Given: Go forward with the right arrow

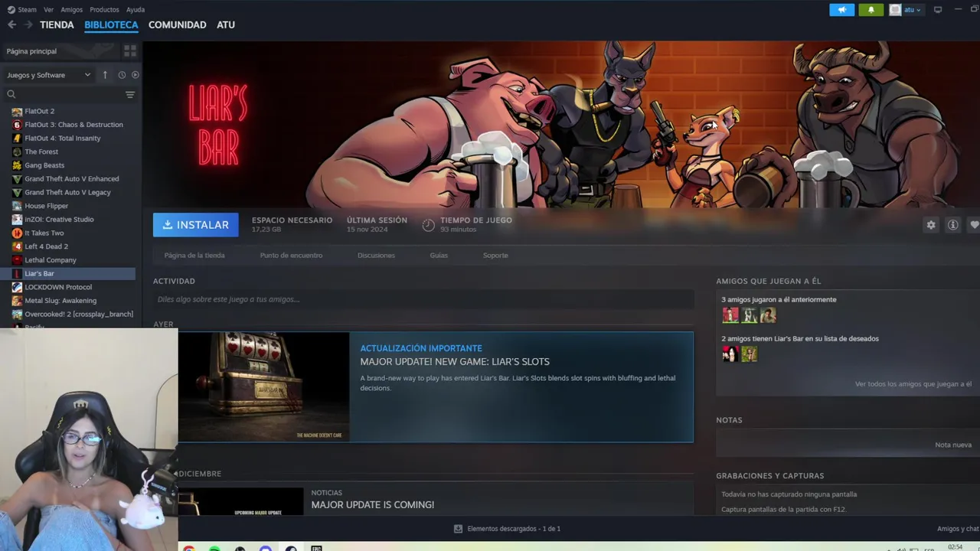Looking at the screenshot, I should coord(28,24).
